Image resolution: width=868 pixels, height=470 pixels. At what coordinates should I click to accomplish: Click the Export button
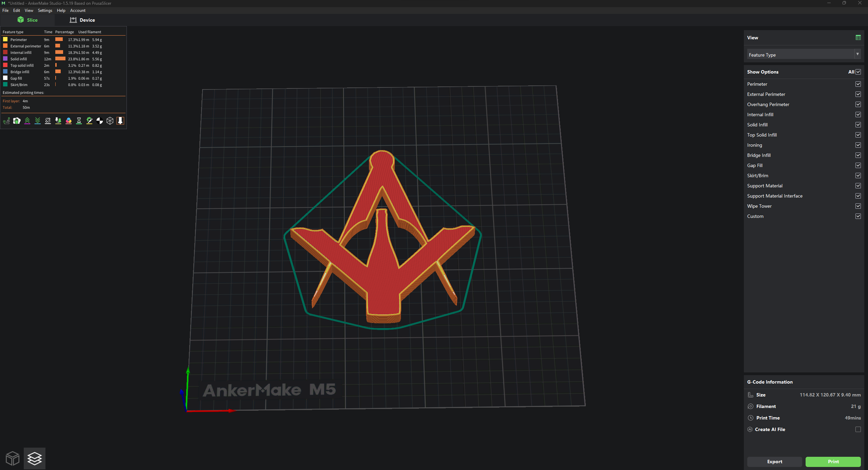(774, 462)
